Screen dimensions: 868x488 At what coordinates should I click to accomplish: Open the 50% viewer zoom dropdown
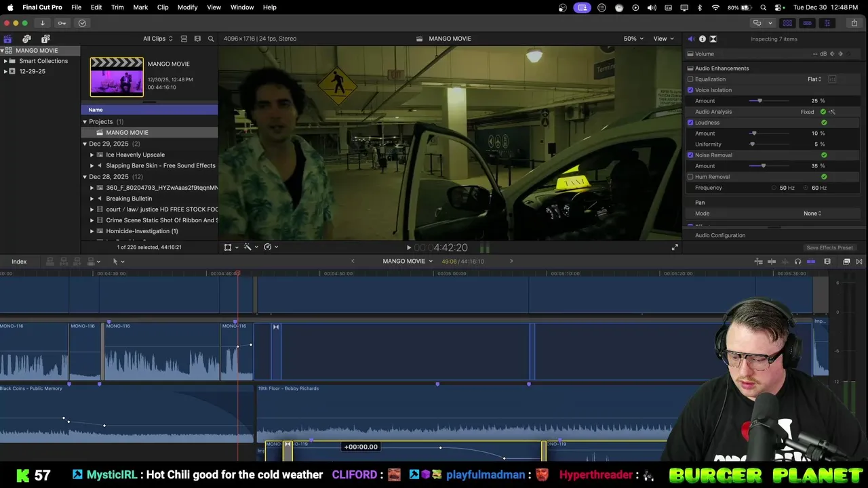pos(633,39)
